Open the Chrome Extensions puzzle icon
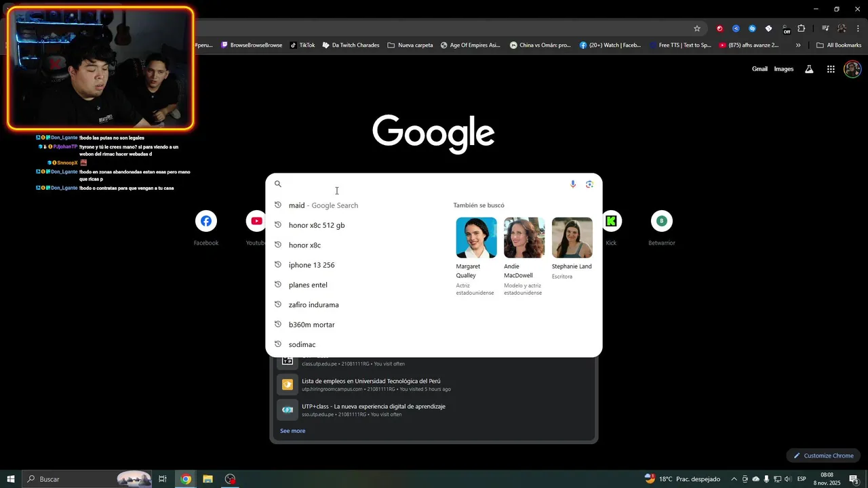Screen dimensions: 868x488 [x=802, y=28]
